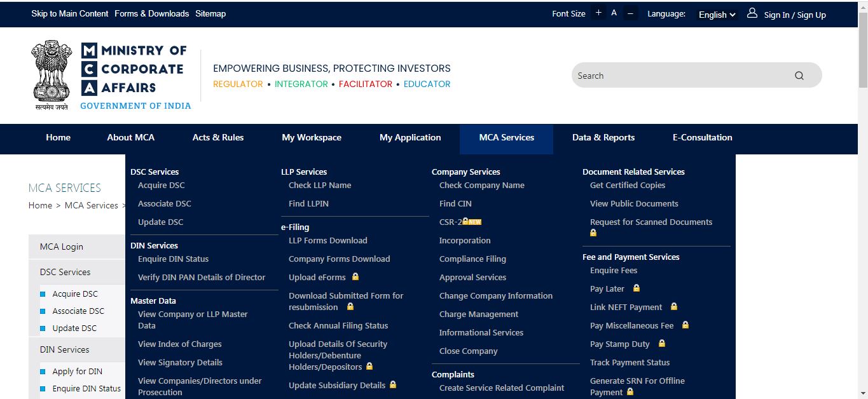The height and width of the screenshot is (399, 868).
Task: Click into the Search input field
Action: [680, 76]
